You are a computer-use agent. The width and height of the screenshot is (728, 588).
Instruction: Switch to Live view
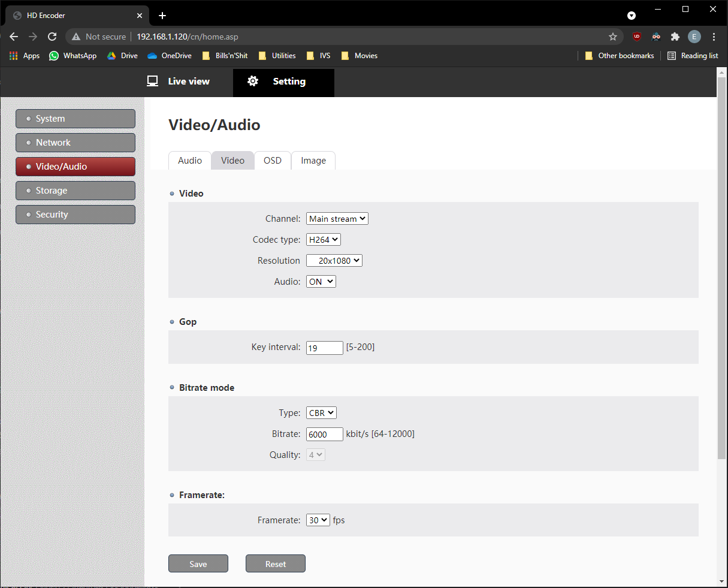click(179, 82)
